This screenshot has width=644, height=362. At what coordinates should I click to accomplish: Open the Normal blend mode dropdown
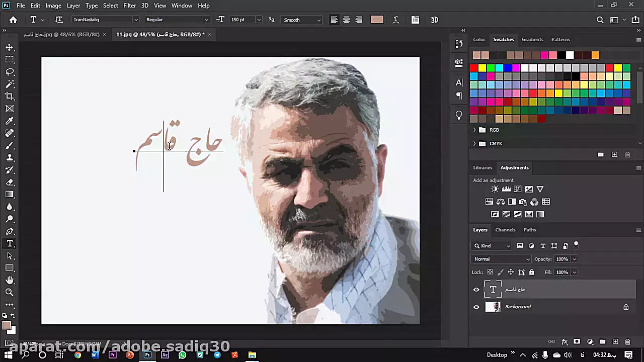coord(501,259)
